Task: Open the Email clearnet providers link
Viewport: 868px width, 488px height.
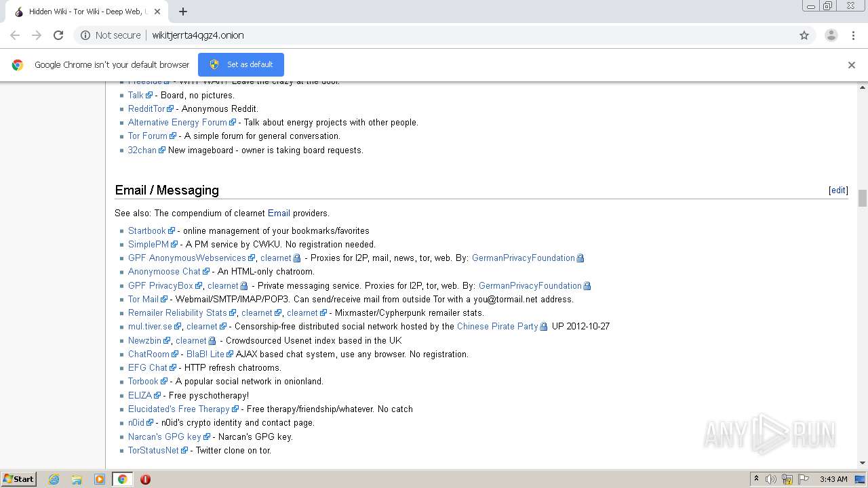Action: pos(279,213)
